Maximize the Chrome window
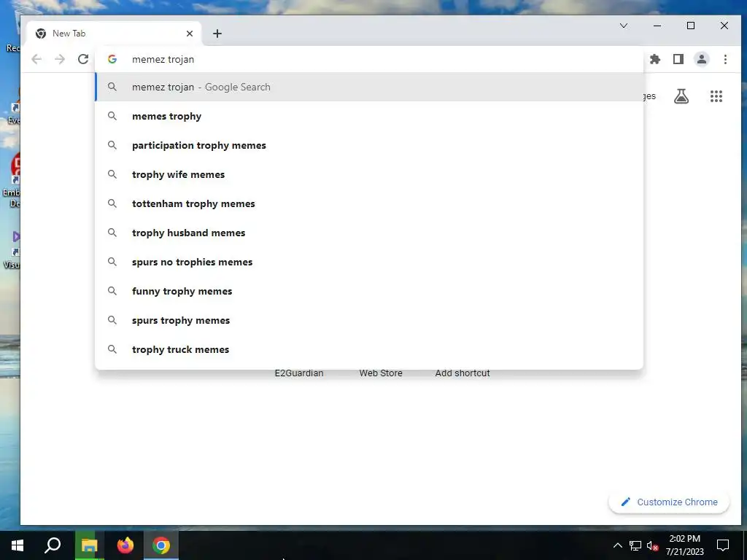747x560 pixels. 691,26
